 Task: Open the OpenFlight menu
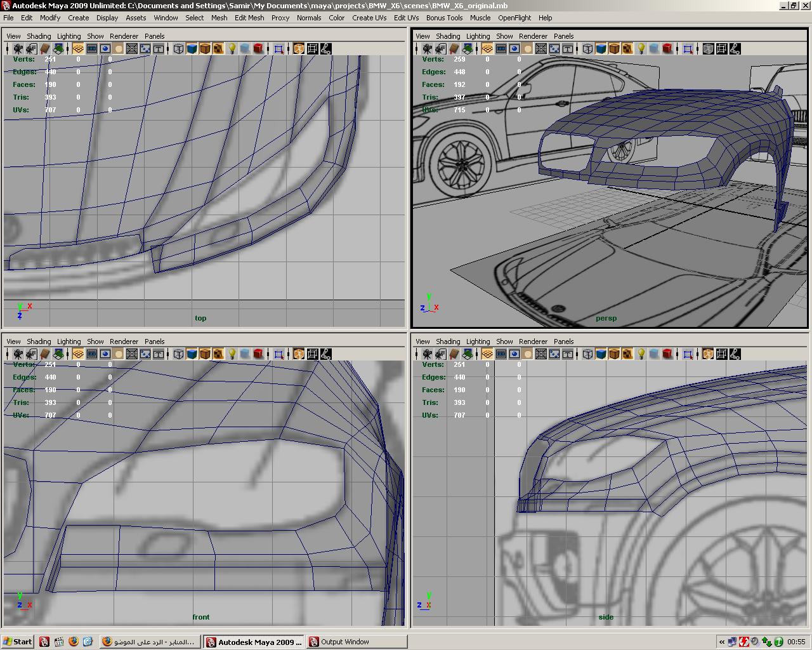coord(514,18)
